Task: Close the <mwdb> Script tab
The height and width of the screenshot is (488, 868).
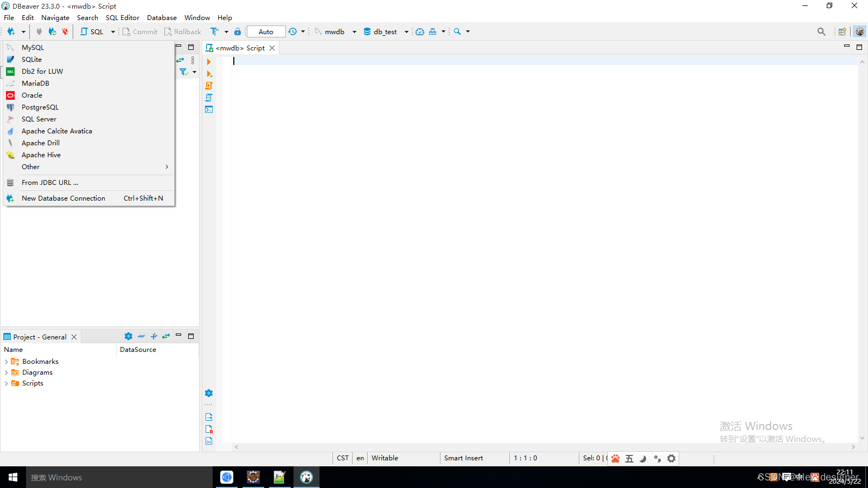Action: coord(272,48)
